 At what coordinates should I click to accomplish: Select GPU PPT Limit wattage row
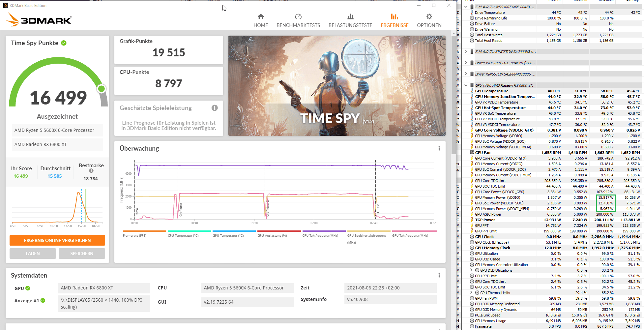(551, 231)
